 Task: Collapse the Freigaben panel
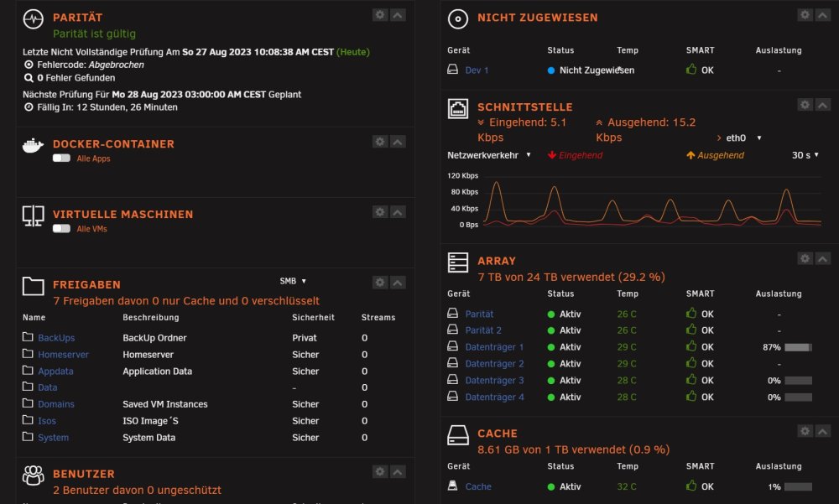coord(398,283)
